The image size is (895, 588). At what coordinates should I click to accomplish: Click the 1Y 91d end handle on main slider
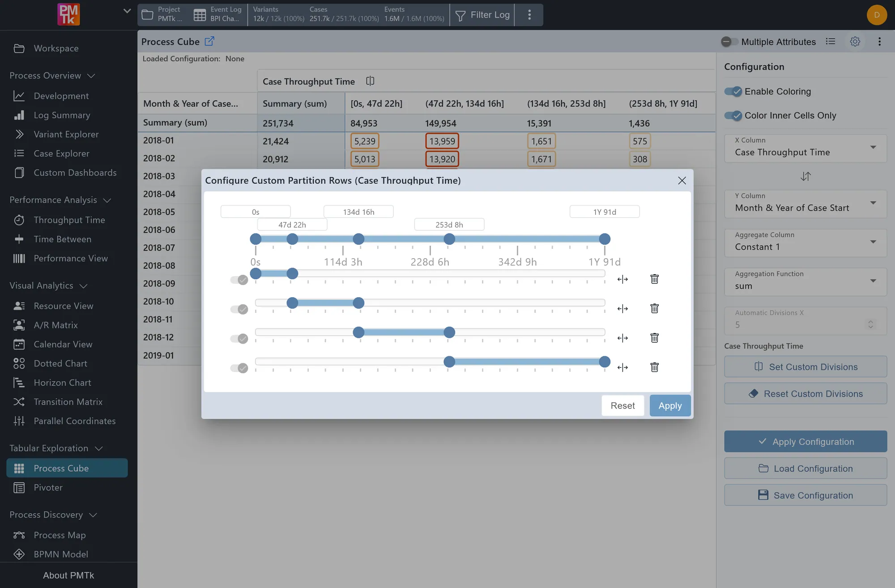pyautogui.click(x=605, y=239)
